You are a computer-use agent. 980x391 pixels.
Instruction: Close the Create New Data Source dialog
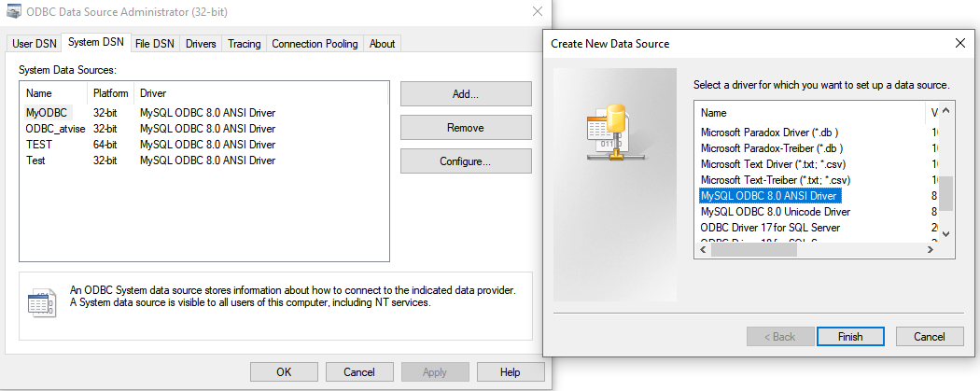coord(960,43)
